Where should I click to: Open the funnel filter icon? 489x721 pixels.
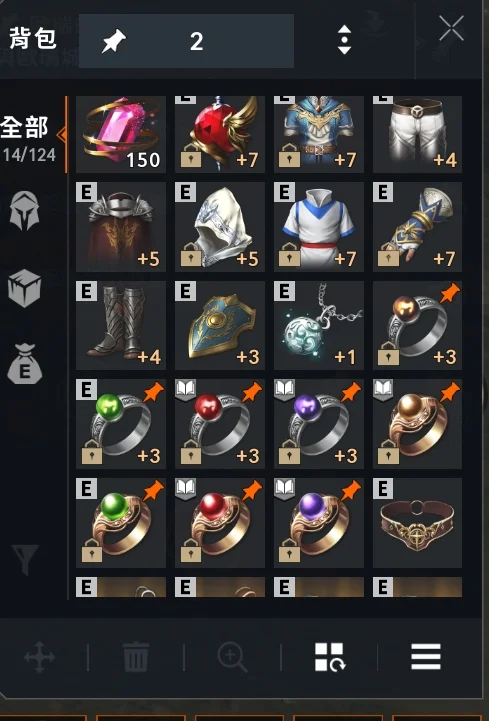[25, 559]
